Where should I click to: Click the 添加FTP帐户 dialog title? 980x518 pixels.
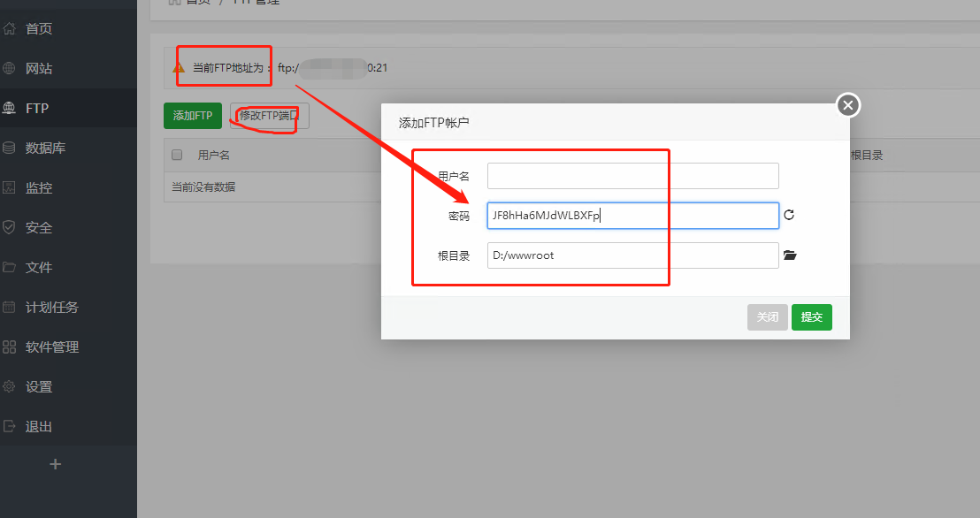[433, 123]
